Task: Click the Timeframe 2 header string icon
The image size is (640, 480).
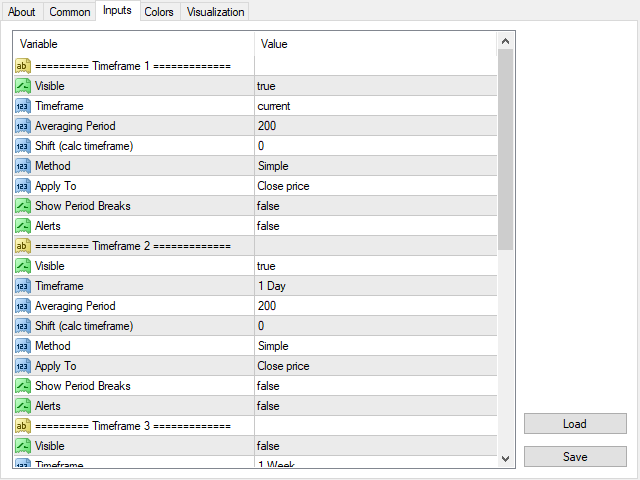Action: pos(23,246)
